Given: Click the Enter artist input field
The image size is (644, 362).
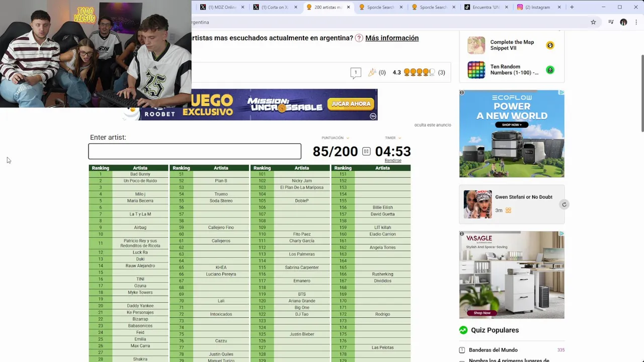Looking at the screenshot, I should coord(195,151).
